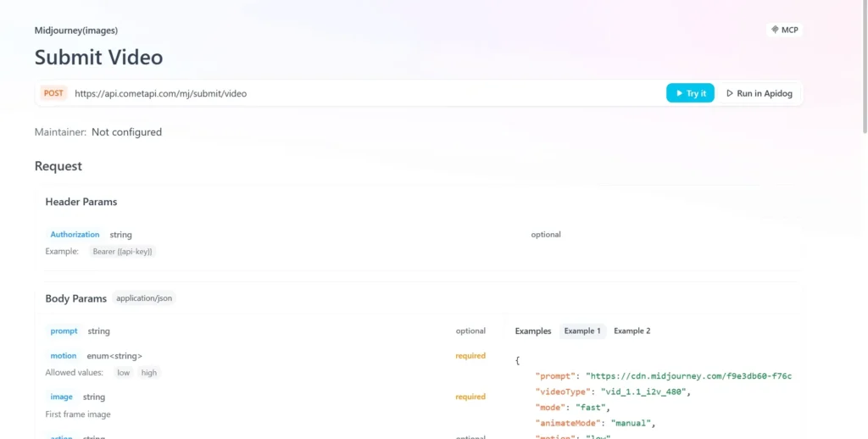
Task: Click Run in Apidog button
Action: [759, 93]
